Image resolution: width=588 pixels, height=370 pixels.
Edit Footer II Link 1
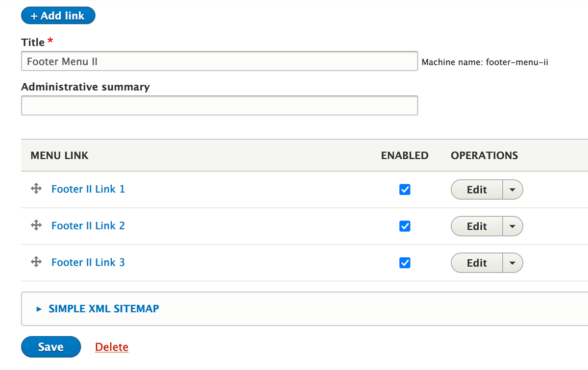pos(477,190)
